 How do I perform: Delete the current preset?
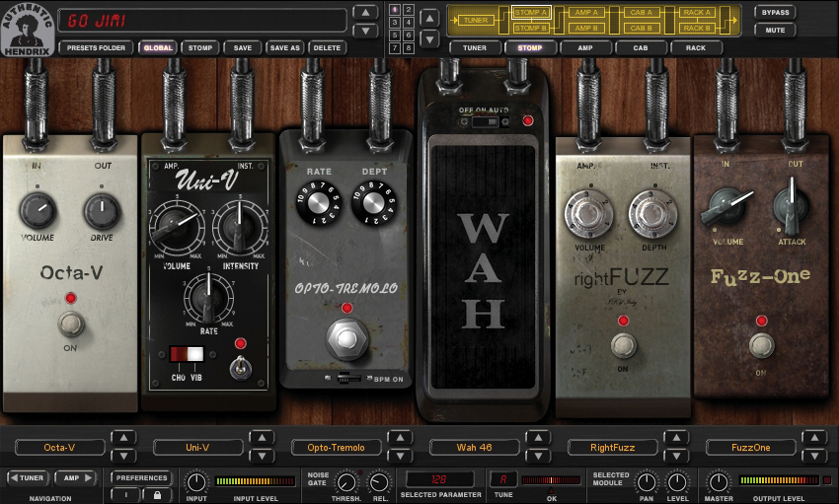pos(327,48)
